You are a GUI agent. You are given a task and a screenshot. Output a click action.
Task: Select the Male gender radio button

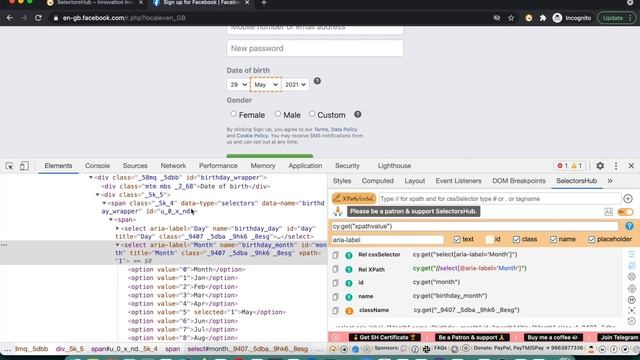[x=278, y=114]
